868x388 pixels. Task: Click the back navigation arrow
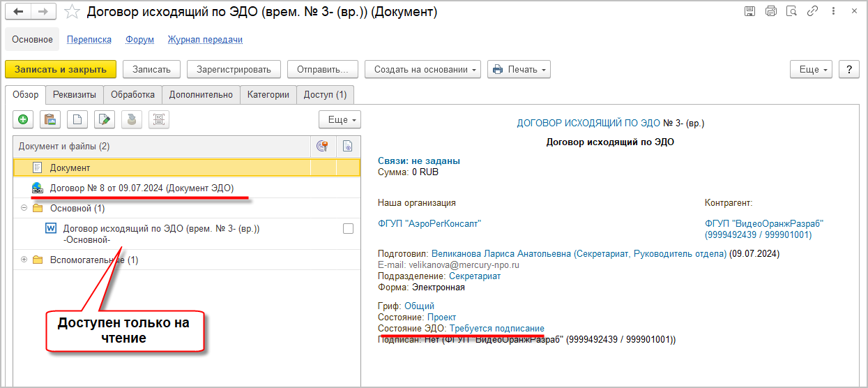pos(18,12)
